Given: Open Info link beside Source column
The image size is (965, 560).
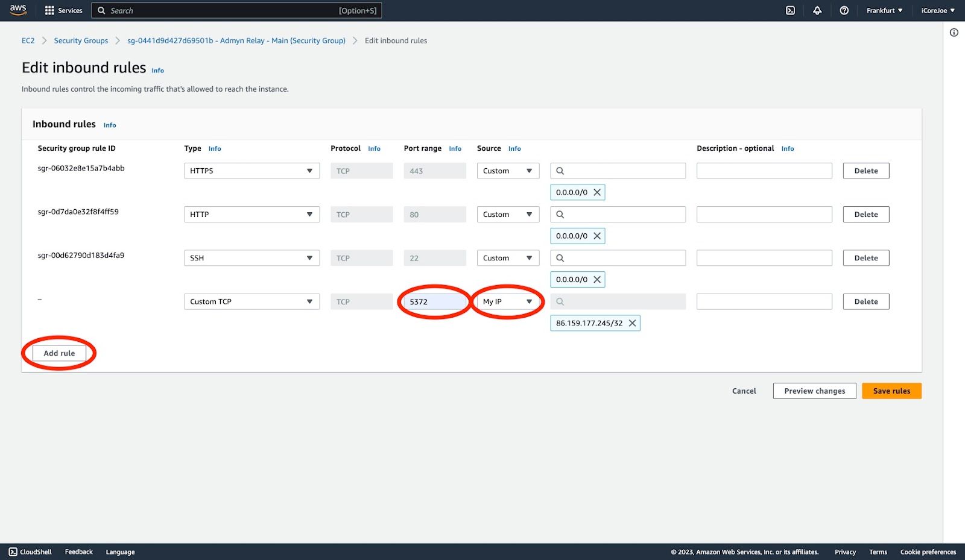Looking at the screenshot, I should coord(514,148).
